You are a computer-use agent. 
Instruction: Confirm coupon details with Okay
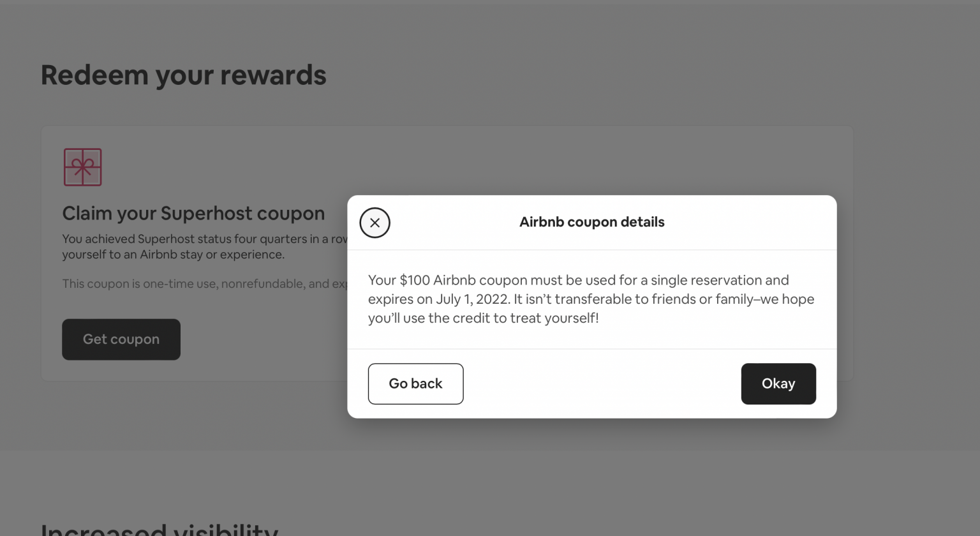point(778,383)
